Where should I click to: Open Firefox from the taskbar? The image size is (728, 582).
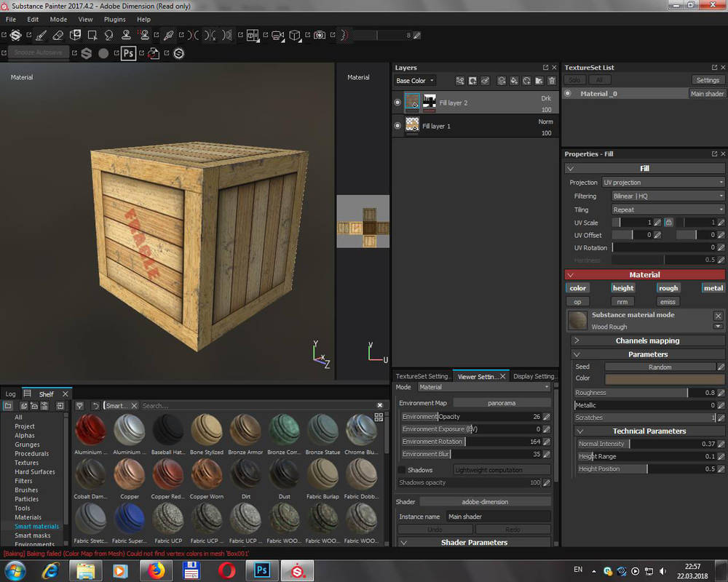coord(157,570)
